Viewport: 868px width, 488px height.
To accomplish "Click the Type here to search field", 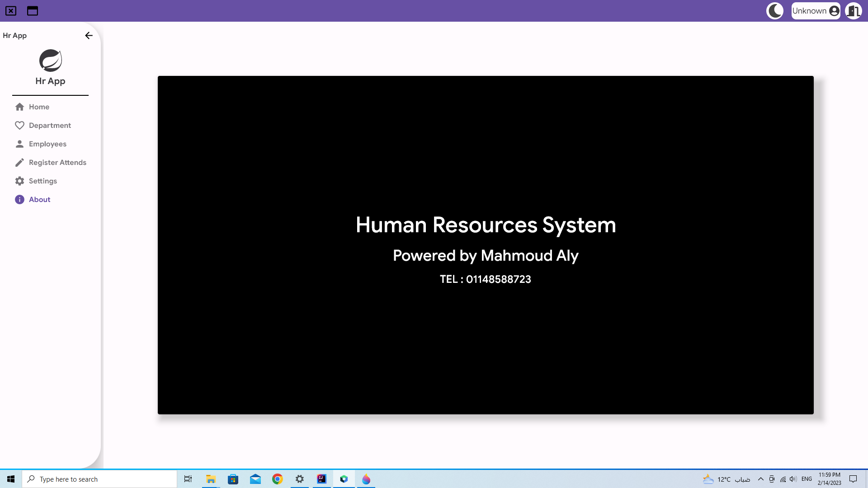I will 99,479.
